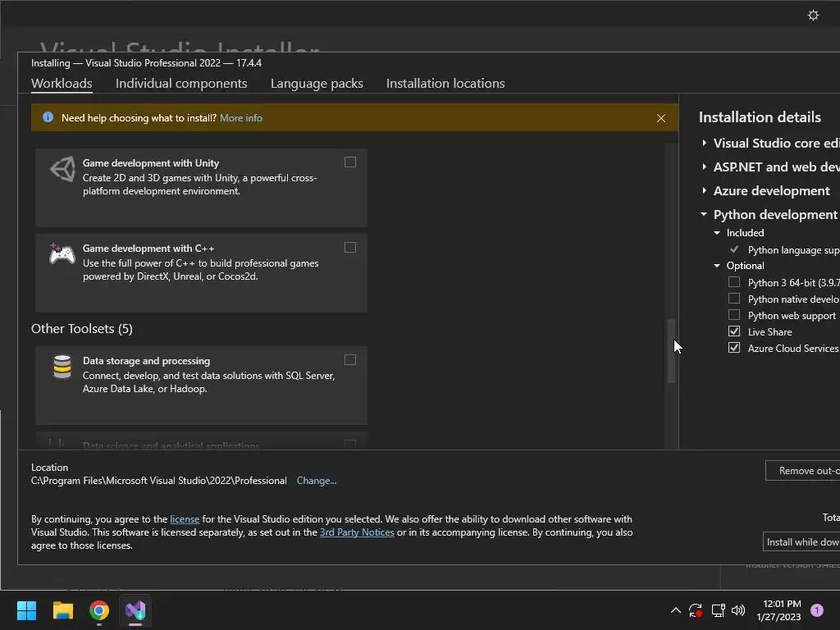The image size is (840, 630).
Task: Click the volume speaker icon
Action: [738, 610]
